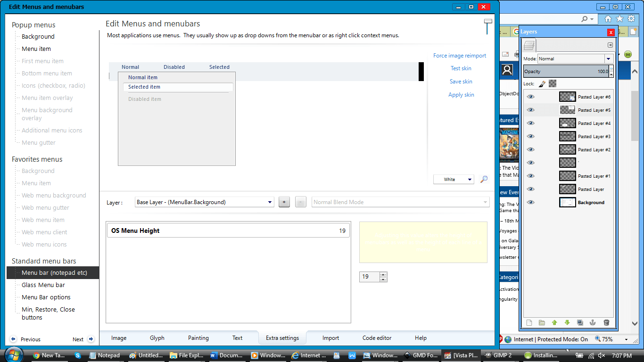Create new layer group folder icon
The height and width of the screenshot is (362, 644).
click(542, 323)
